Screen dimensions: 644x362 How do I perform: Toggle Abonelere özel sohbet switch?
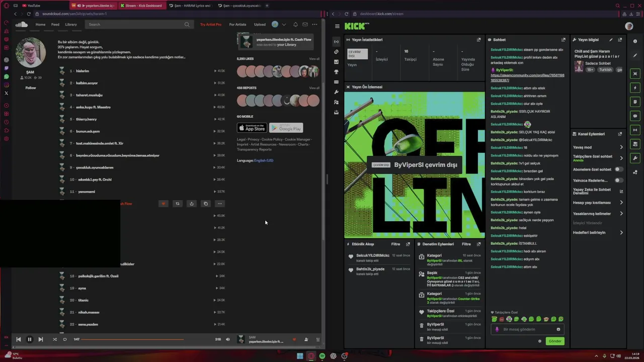[619, 169]
